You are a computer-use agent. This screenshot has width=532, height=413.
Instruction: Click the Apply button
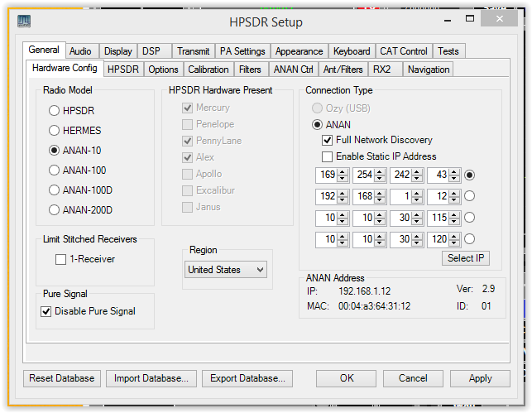480,378
